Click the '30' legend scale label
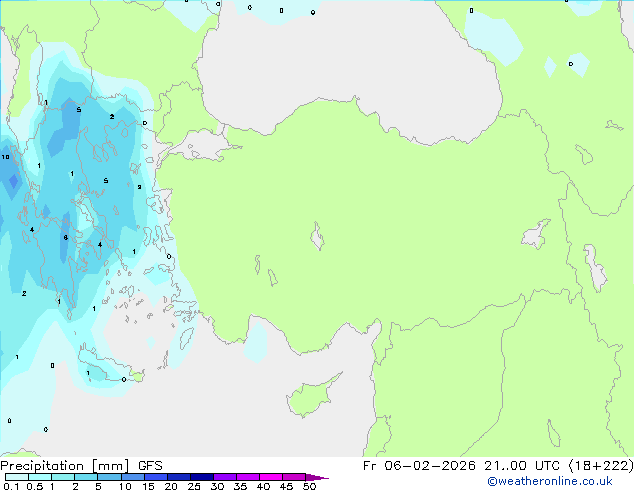634x490 pixels. click(x=217, y=486)
